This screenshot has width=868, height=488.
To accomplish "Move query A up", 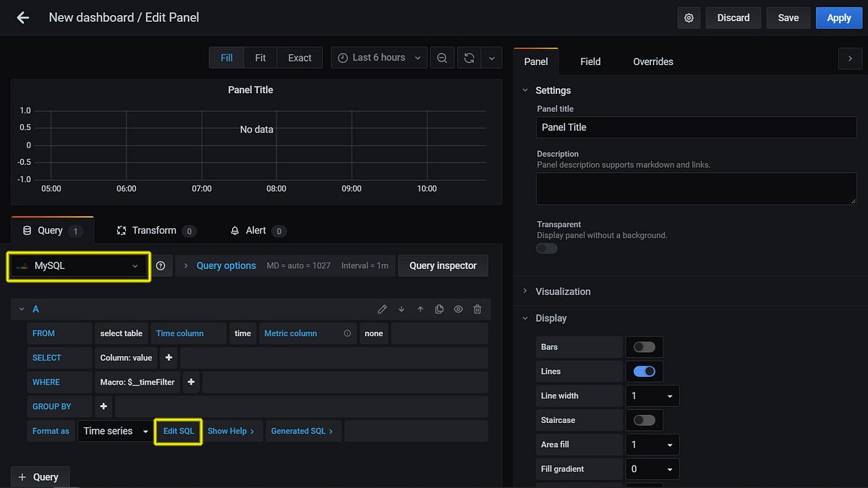I will tap(420, 309).
